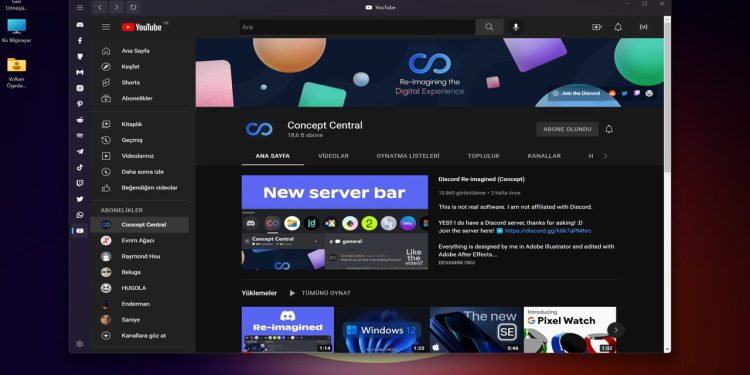Toggle the channel notification bell next to Abone Olundu
Viewport: 750px width, 375px height.
click(609, 129)
